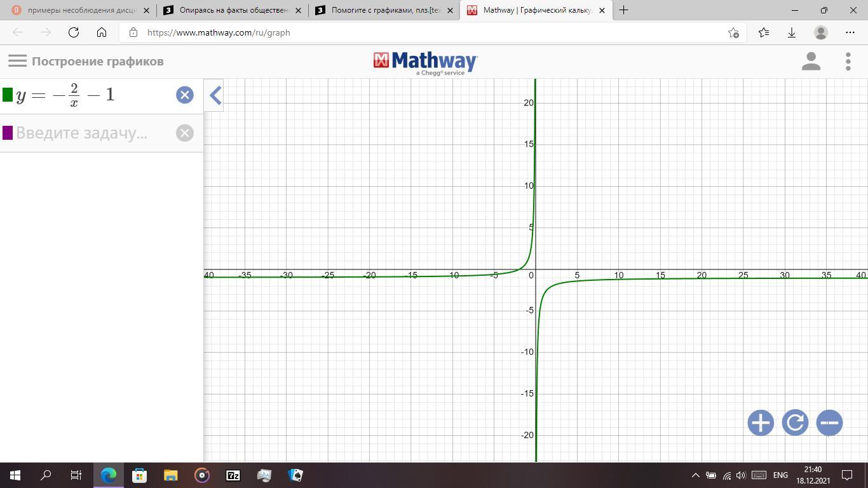Click the address bar with mathway.com URL

[x=432, y=32]
